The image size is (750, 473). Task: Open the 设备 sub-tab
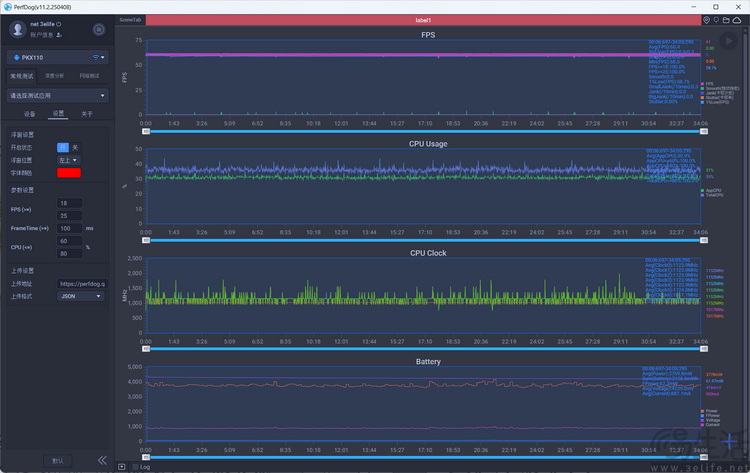30,114
